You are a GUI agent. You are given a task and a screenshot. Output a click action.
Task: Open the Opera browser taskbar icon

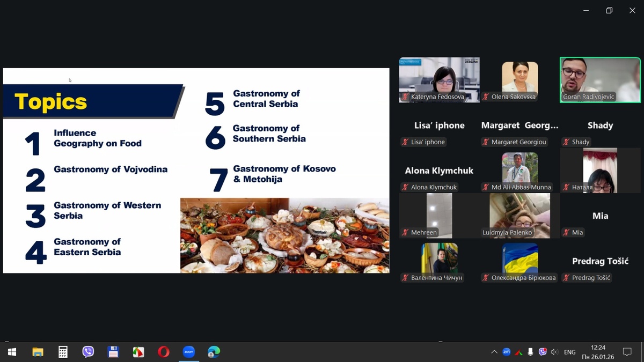click(x=164, y=352)
